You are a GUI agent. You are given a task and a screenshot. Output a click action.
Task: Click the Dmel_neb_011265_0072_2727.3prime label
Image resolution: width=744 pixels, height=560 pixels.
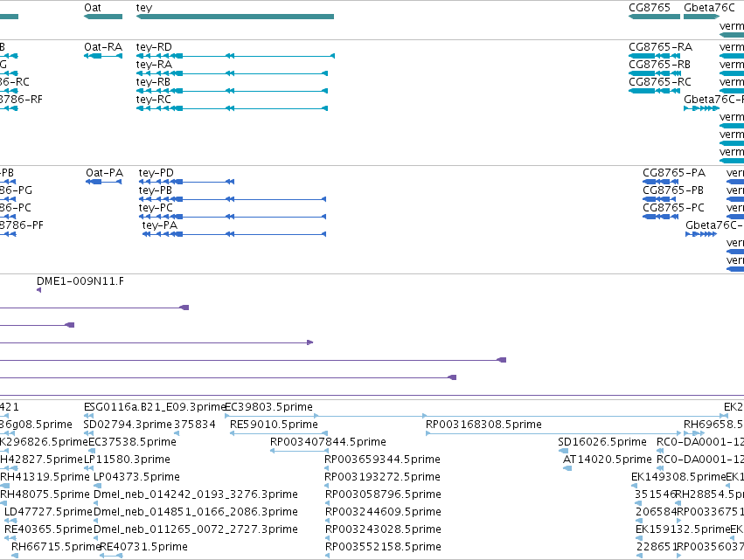196,529
